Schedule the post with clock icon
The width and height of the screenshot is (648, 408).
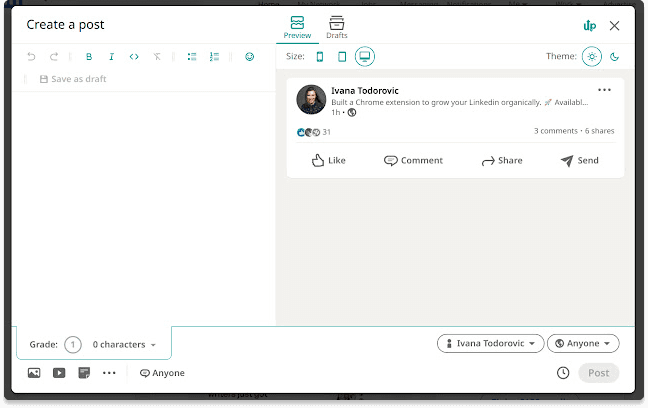(x=563, y=373)
